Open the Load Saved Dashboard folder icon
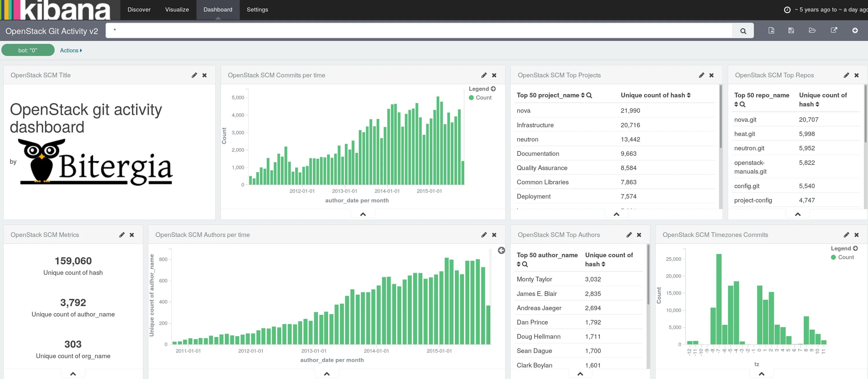Image resolution: width=868 pixels, height=379 pixels. tap(812, 31)
